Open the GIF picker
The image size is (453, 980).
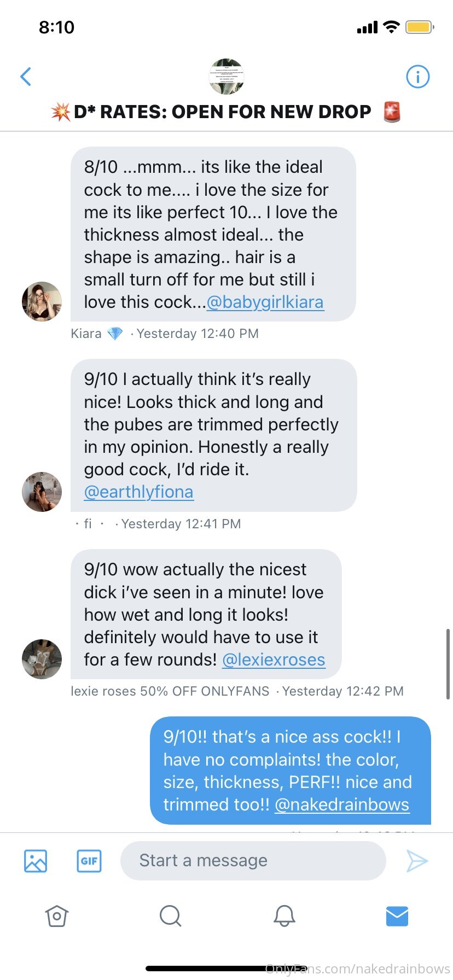[x=89, y=861]
